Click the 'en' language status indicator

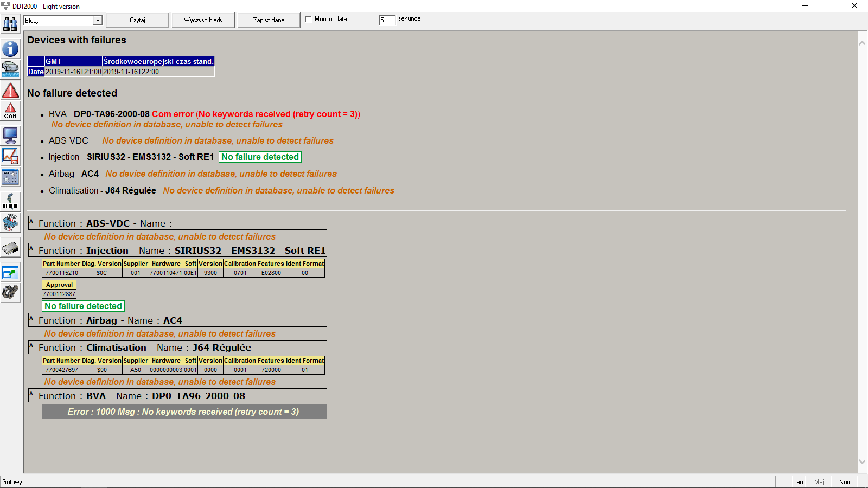[800, 482]
